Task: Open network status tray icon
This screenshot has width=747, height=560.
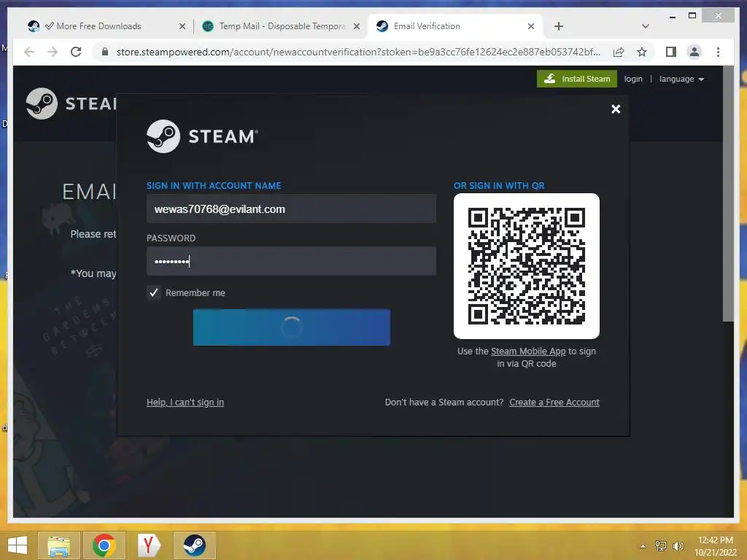Action: [x=661, y=545]
